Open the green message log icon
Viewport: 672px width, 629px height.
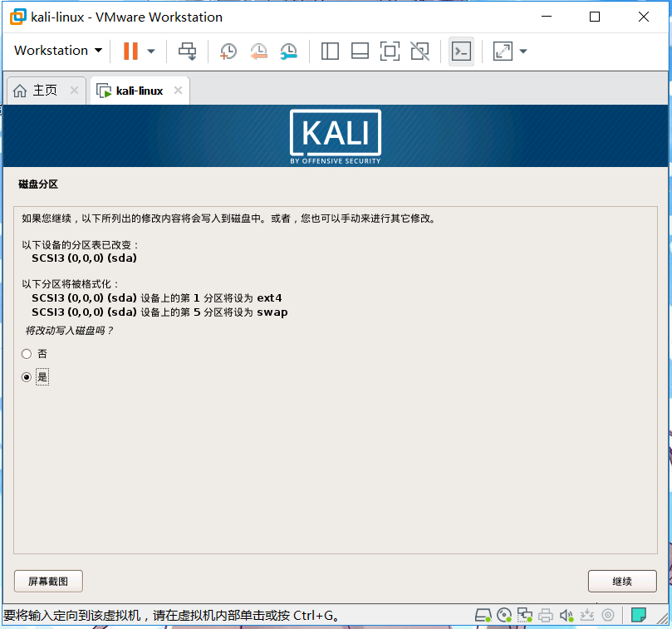click(639, 615)
